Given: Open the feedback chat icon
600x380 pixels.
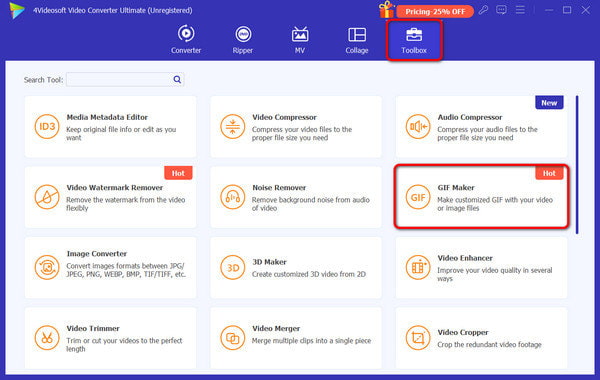Looking at the screenshot, I should [501, 10].
